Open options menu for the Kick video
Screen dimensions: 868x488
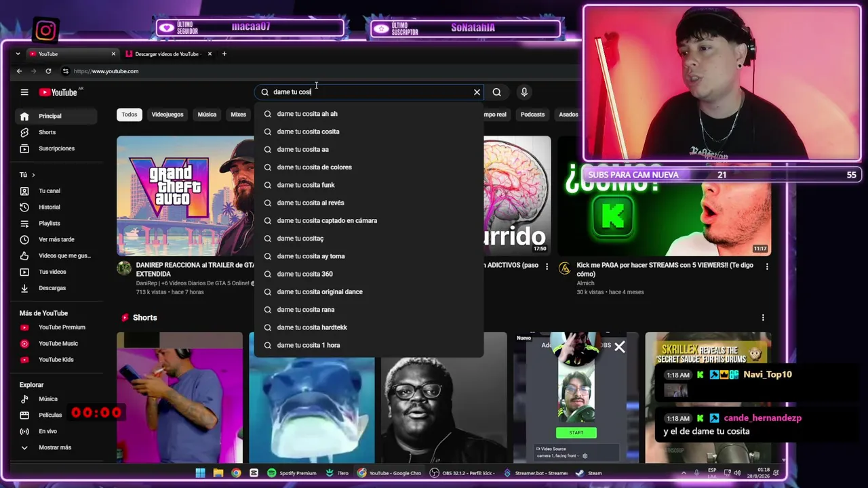[x=767, y=267]
